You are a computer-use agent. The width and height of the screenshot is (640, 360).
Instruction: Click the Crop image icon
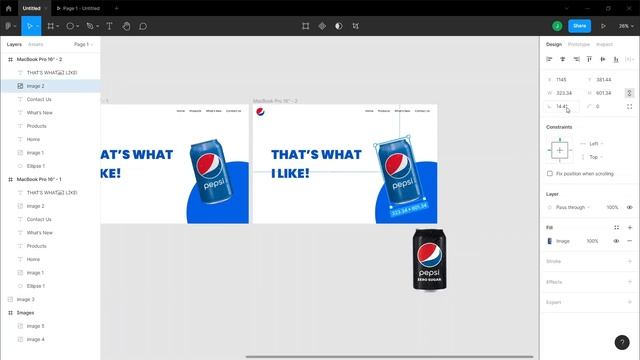pos(356,26)
